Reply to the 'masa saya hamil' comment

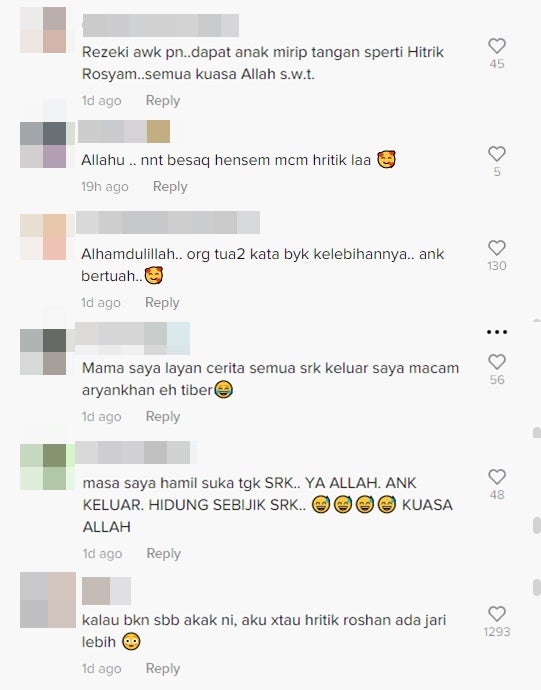163,553
